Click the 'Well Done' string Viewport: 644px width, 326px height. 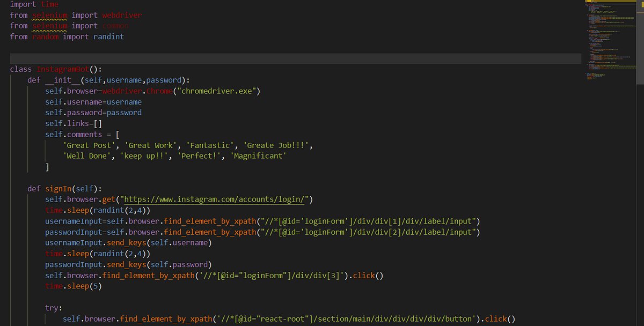point(87,156)
